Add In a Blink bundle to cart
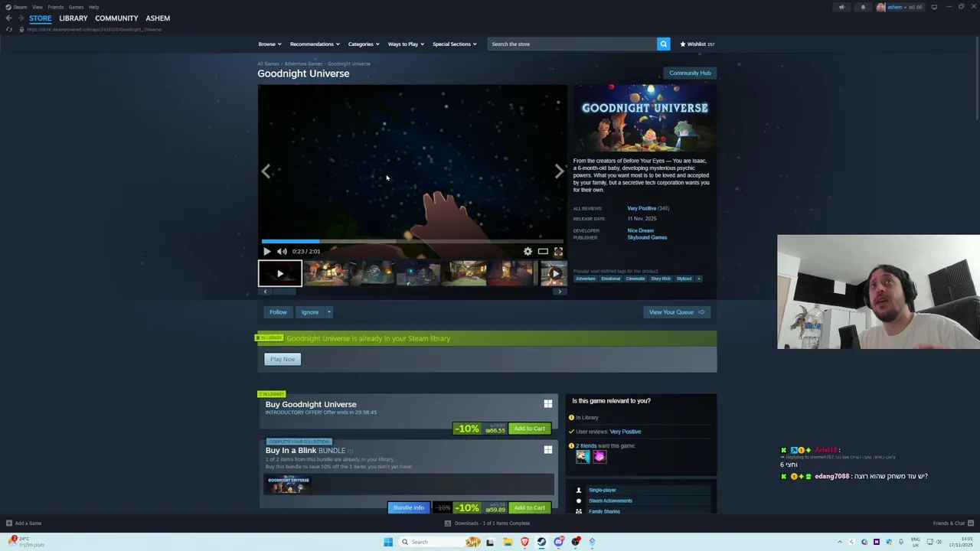The width and height of the screenshot is (980, 551). pyautogui.click(x=529, y=507)
